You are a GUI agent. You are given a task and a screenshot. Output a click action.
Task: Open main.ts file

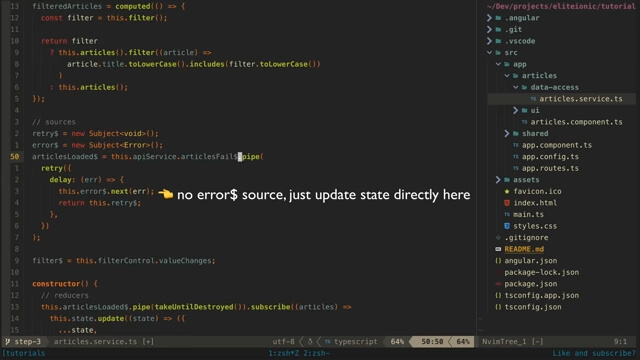point(529,214)
